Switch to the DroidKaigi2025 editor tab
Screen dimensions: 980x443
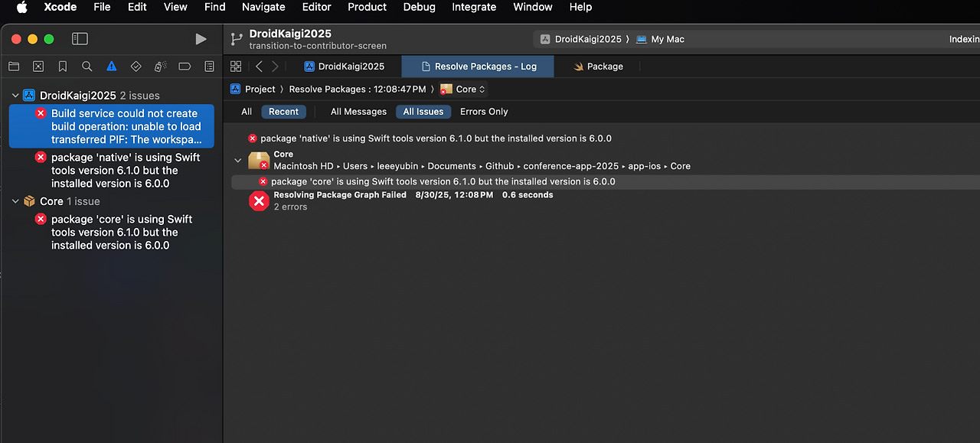[x=345, y=67]
